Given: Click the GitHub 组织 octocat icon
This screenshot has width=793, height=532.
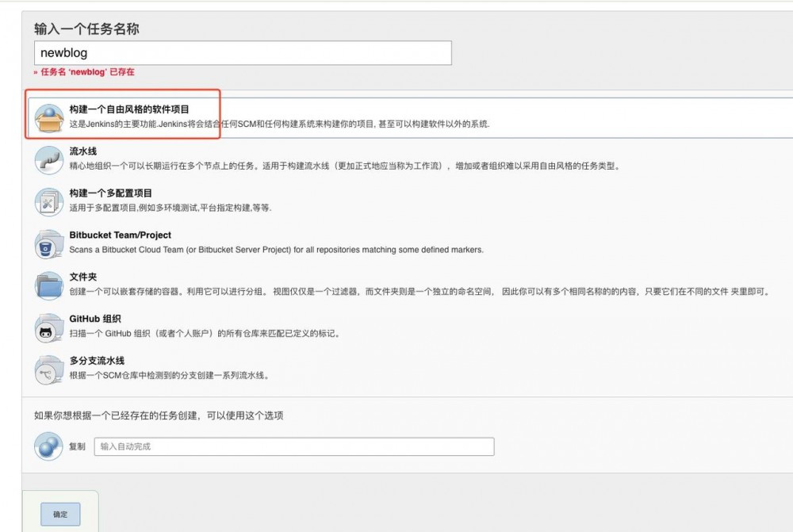Looking at the screenshot, I should point(49,327).
